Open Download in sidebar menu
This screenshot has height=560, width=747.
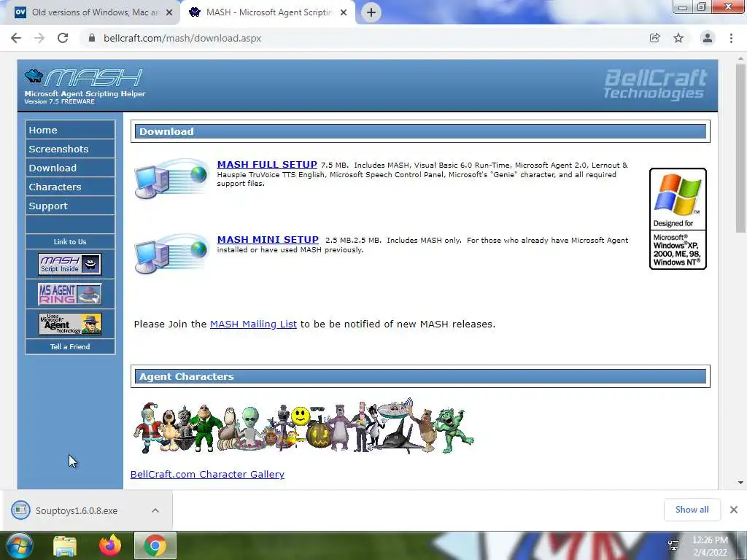(70, 168)
